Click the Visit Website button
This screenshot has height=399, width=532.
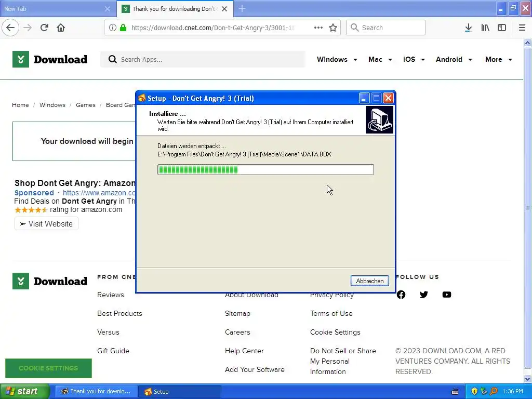click(46, 224)
